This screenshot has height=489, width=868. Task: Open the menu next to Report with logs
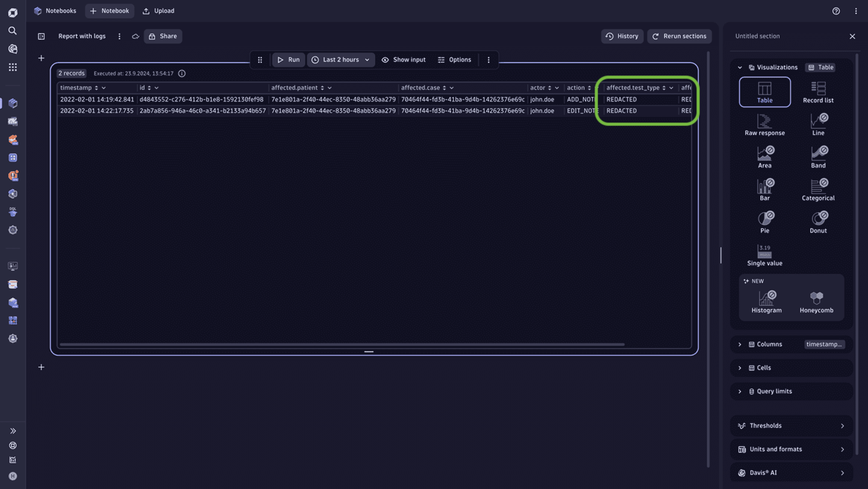(119, 36)
